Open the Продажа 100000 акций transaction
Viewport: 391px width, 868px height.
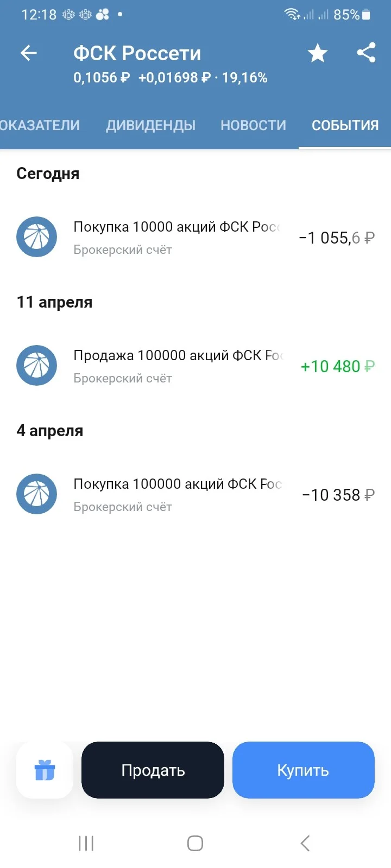[x=195, y=366]
